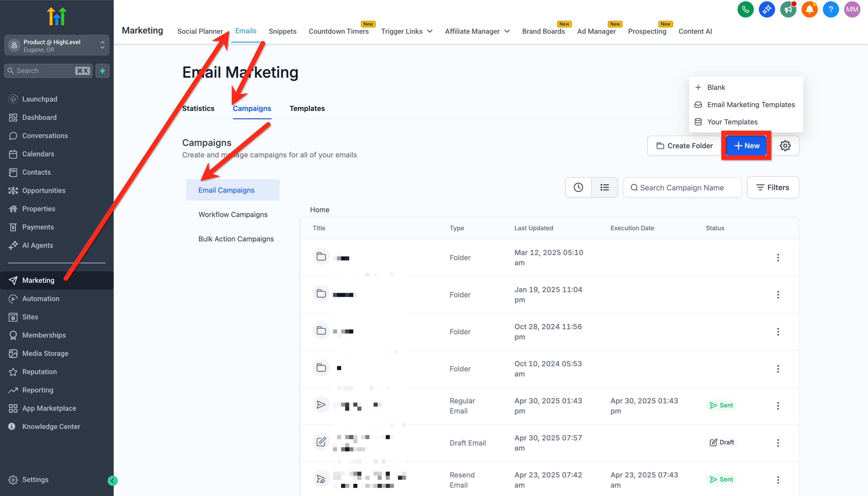Open the notifications bell icon
868x496 pixels.
[x=809, y=9]
